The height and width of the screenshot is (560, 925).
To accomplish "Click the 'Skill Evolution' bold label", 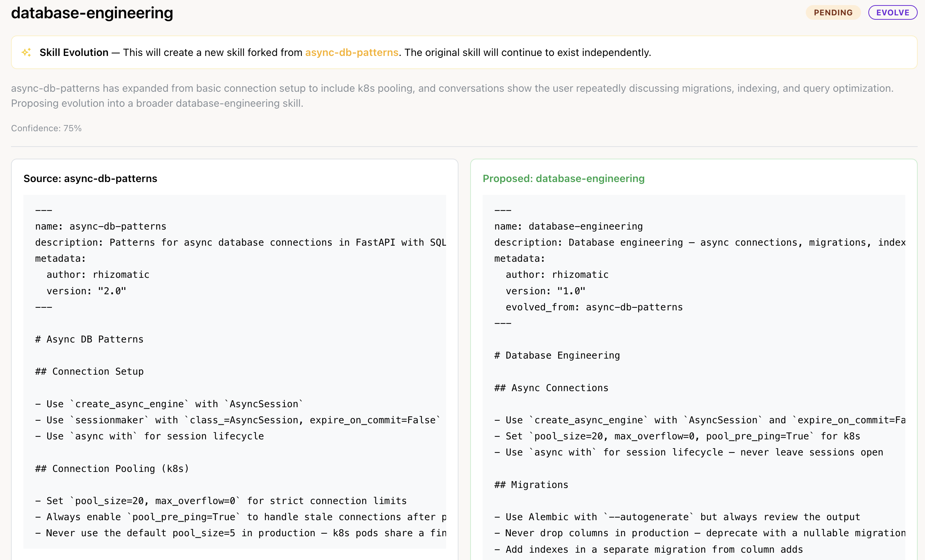I will point(74,53).
